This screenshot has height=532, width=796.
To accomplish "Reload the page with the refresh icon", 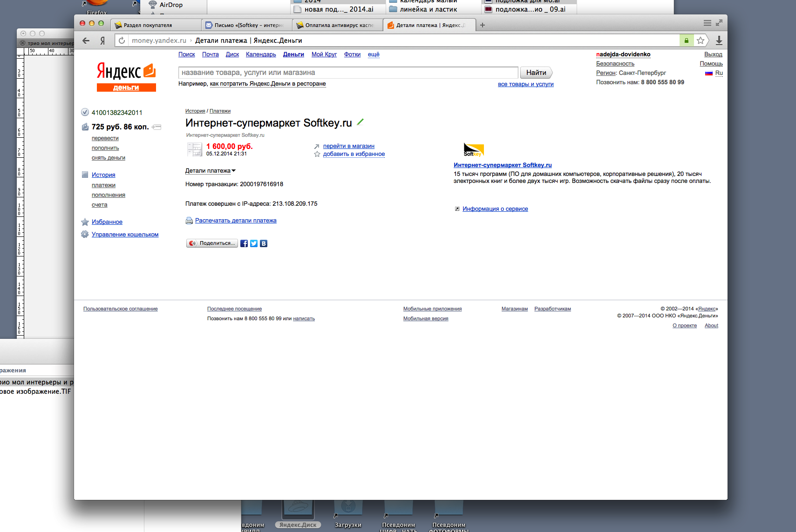I will point(122,40).
